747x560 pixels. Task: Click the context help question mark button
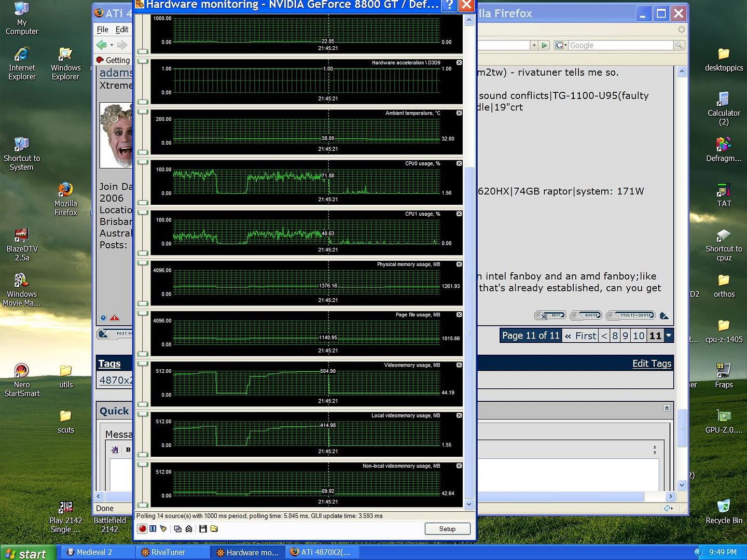pyautogui.click(x=449, y=5)
